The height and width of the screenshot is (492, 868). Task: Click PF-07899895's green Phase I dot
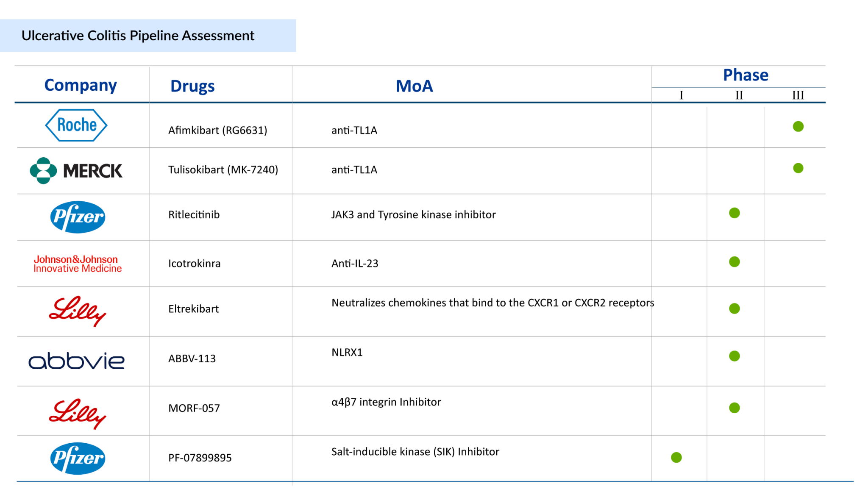pos(676,457)
